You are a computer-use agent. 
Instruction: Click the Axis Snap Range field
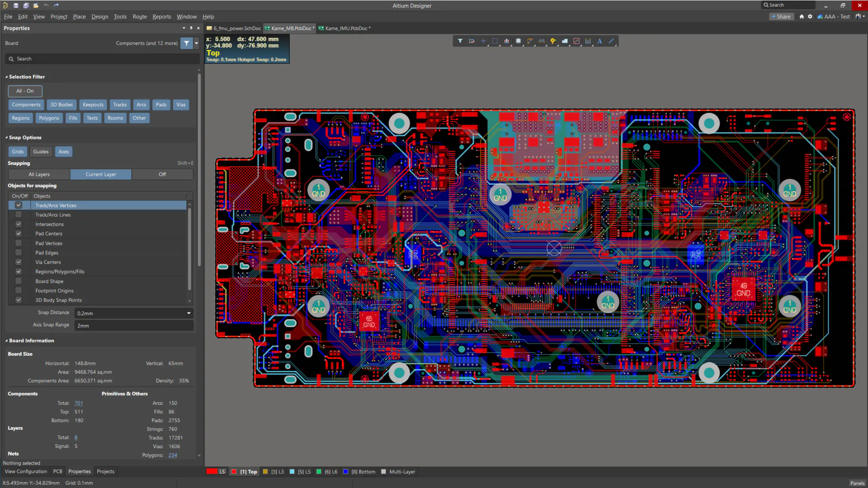134,325
